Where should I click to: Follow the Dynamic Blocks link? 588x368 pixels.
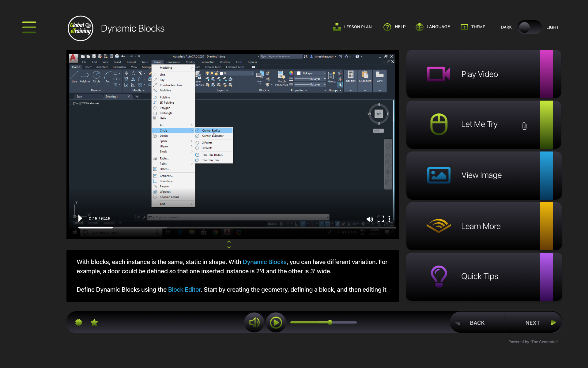(x=265, y=262)
